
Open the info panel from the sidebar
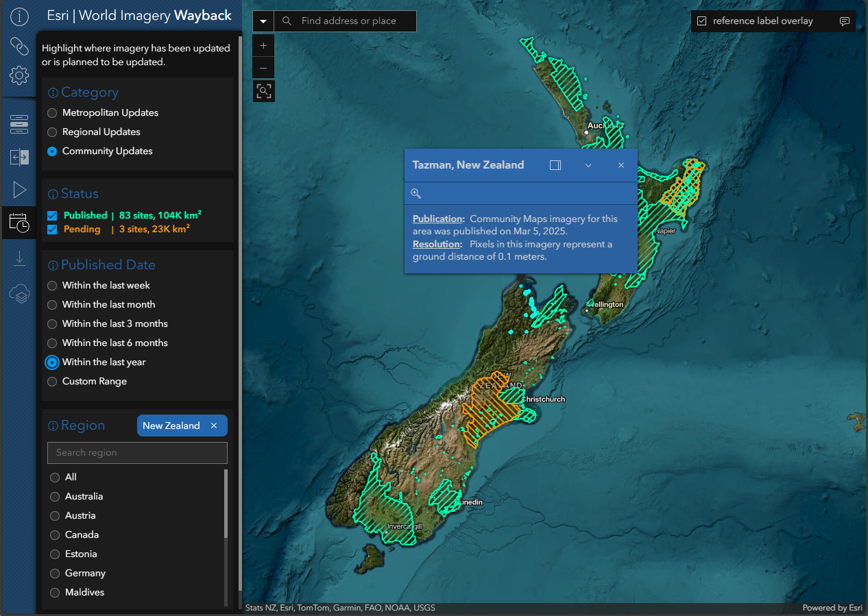19,15
